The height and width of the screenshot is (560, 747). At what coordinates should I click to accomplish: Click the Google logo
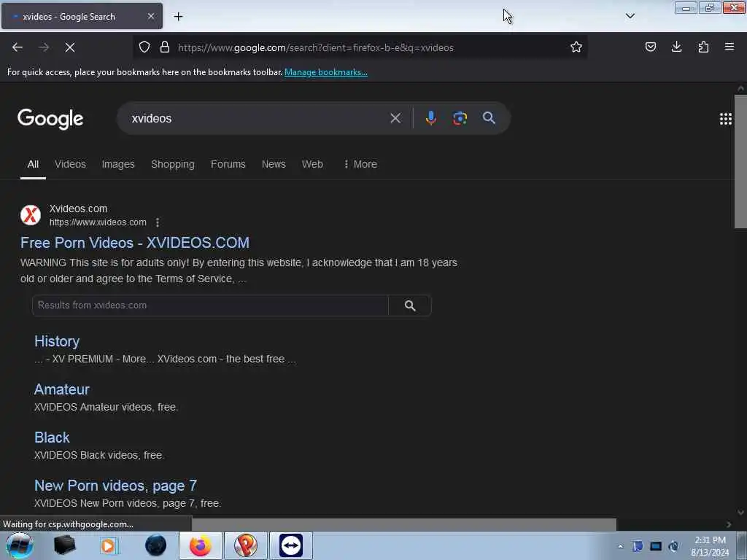[x=50, y=119]
